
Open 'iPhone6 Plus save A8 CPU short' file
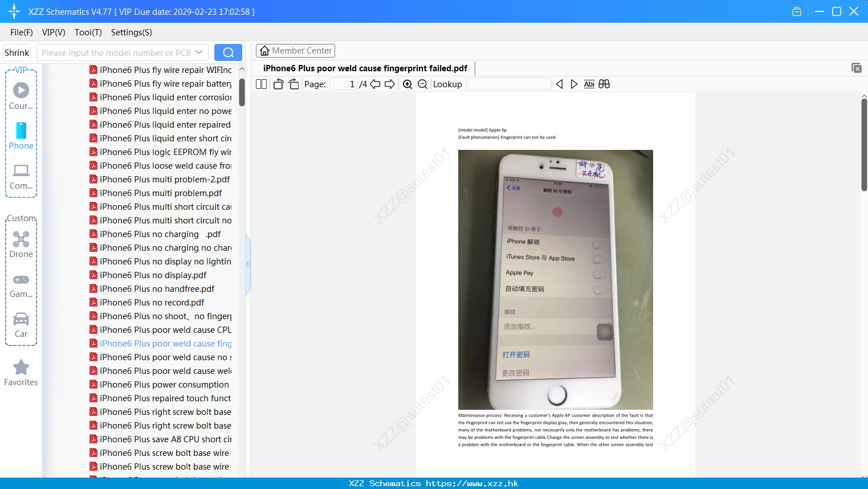(161, 439)
